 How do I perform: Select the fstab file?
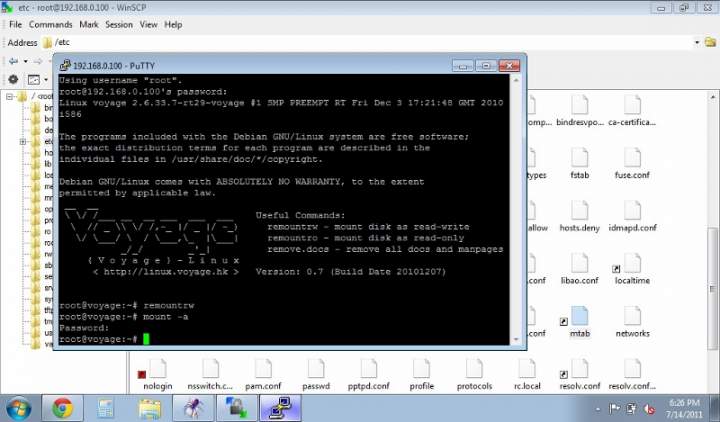coord(579,163)
